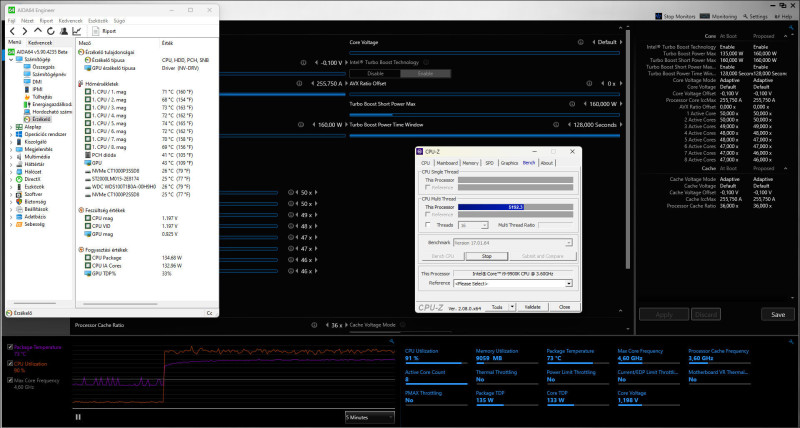Click wrench icon above XTU monitor tiles

pos(790,341)
